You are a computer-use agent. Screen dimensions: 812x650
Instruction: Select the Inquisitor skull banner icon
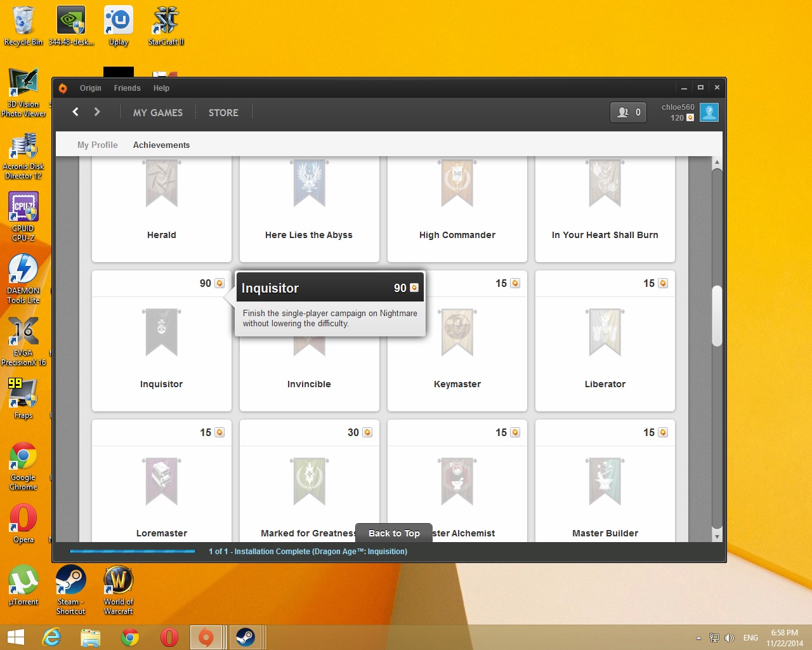[x=162, y=333]
